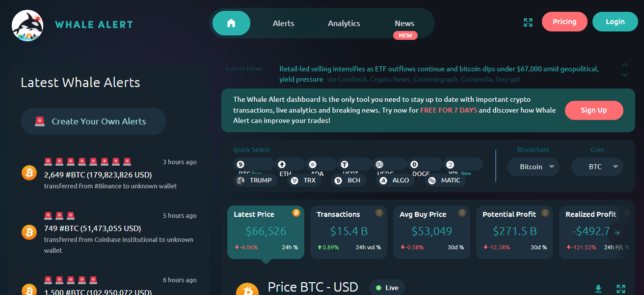Download the Price BTC-USD chart
The width and height of the screenshot is (644, 295).
pyautogui.click(x=598, y=289)
